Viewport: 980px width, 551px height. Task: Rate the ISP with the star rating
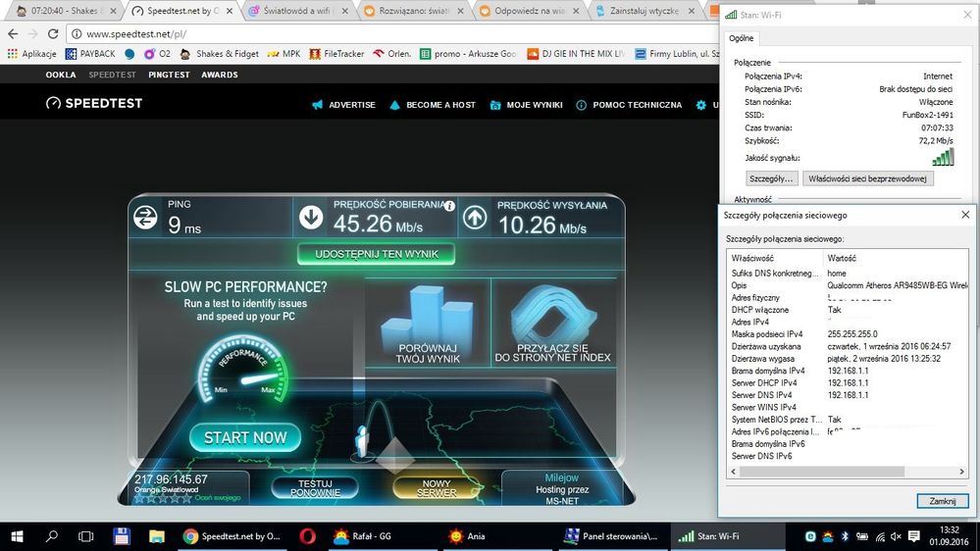pyautogui.click(x=163, y=498)
